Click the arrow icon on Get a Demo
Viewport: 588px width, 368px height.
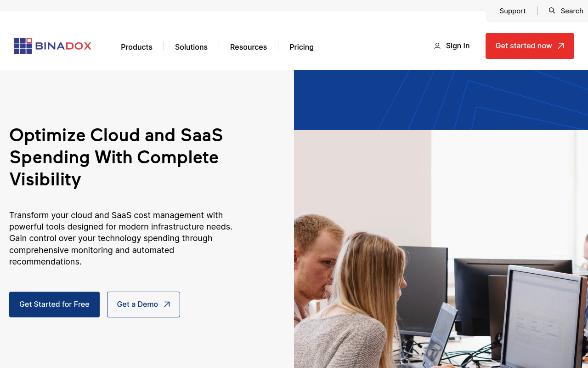pos(167,305)
